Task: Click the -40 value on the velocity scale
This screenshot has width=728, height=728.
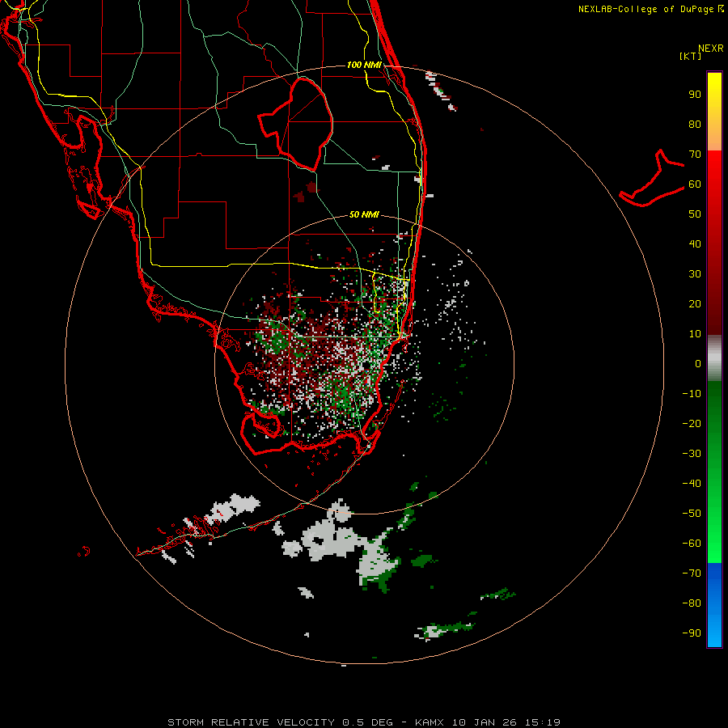Action: (x=692, y=484)
